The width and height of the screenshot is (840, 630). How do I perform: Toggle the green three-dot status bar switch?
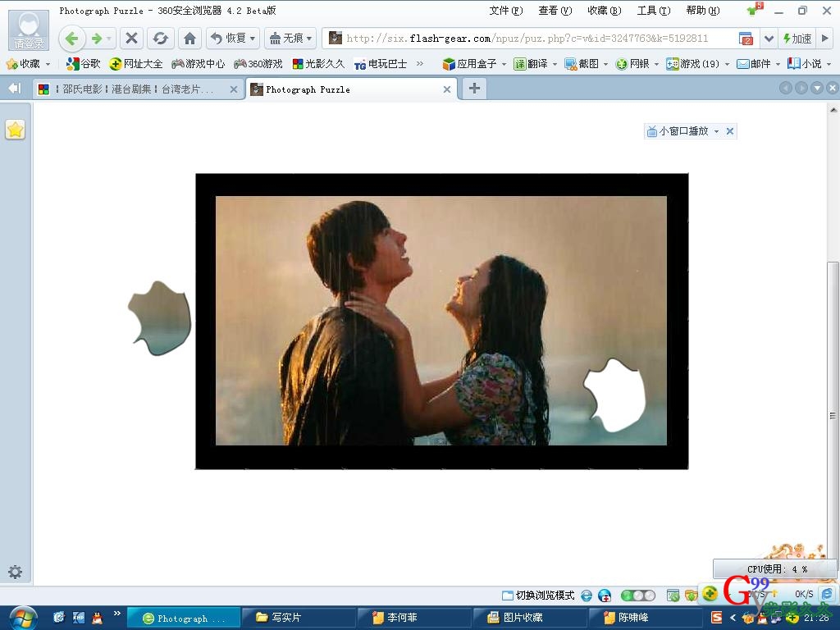click(637, 596)
